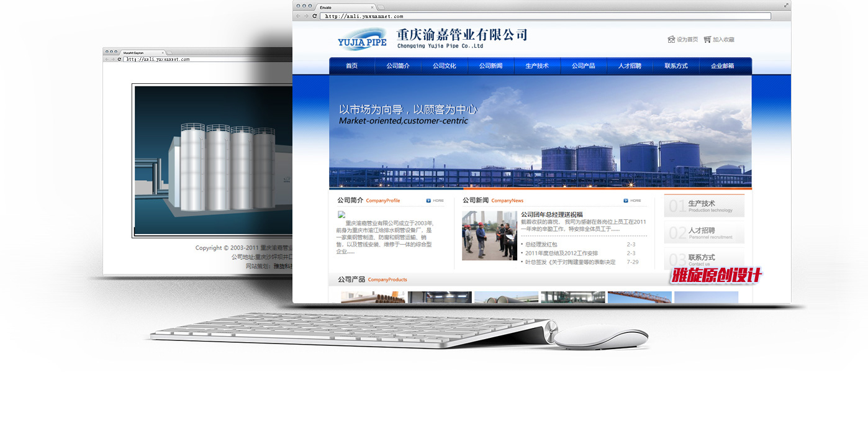Click the 02 人才招聘 Personnel recruitment button
Screen dimensions: 868x436
[x=704, y=233]
